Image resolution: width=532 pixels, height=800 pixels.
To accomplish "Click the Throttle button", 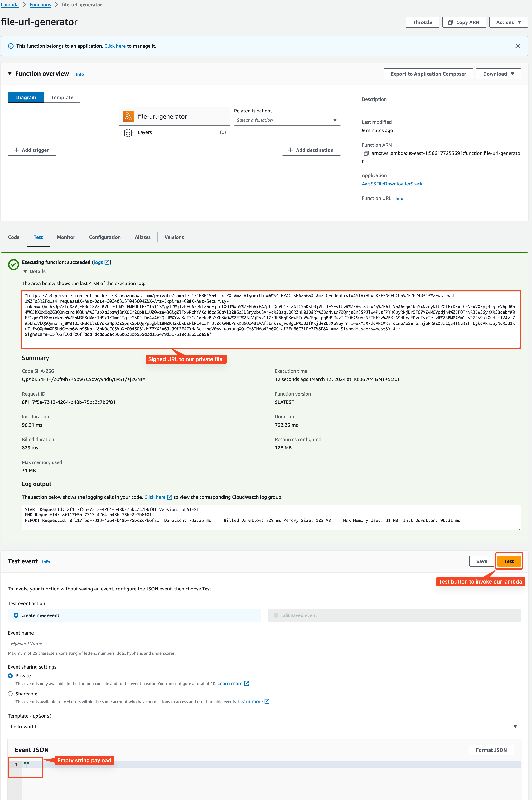I will point(422,22).
